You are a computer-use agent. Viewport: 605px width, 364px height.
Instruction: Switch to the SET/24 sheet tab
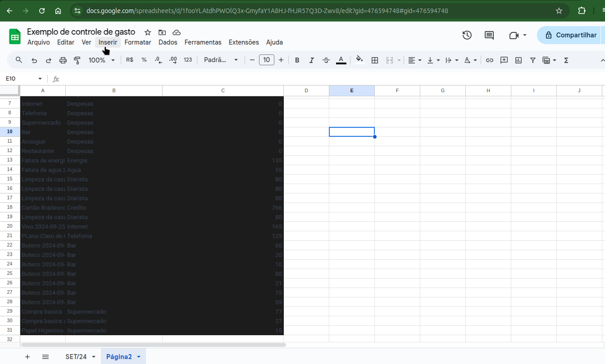(76, 356)
